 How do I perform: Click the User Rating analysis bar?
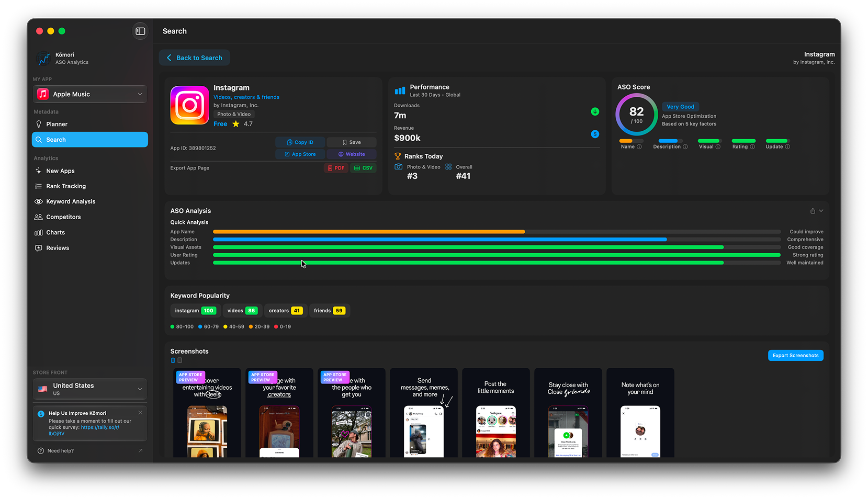(497, 255)
